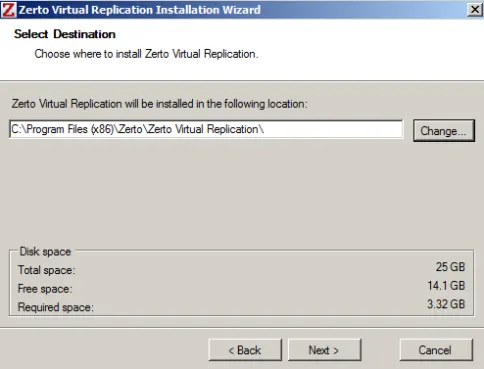Click the "3.32 GB" required space value
Image resolution: width=484 pixels, height=369 pixels.
[446, 304]
